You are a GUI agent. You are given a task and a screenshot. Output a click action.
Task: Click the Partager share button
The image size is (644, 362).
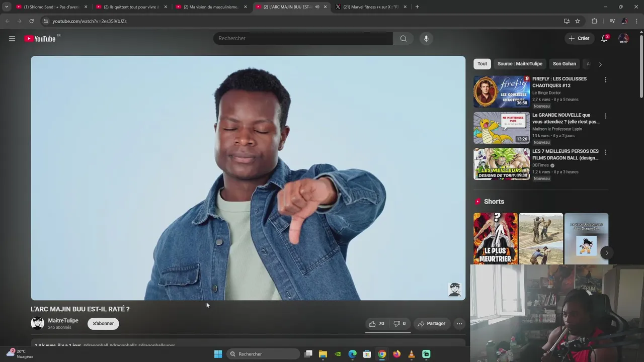click(x=432, y=324)
